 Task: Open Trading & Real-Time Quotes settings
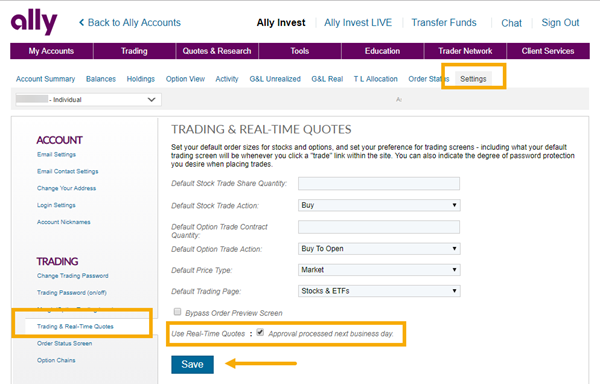pyautogui.click(x=75, y=326)
